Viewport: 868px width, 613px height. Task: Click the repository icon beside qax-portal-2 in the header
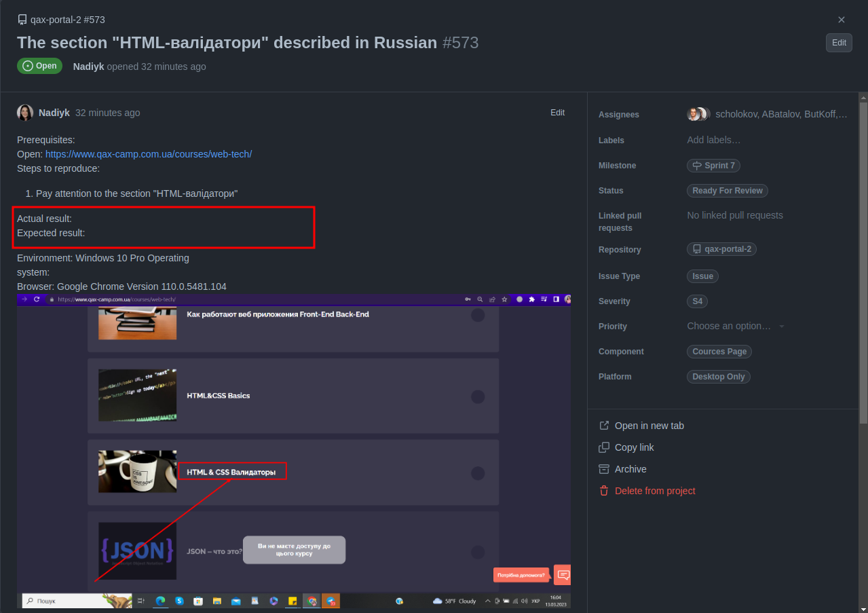point(22,20)
